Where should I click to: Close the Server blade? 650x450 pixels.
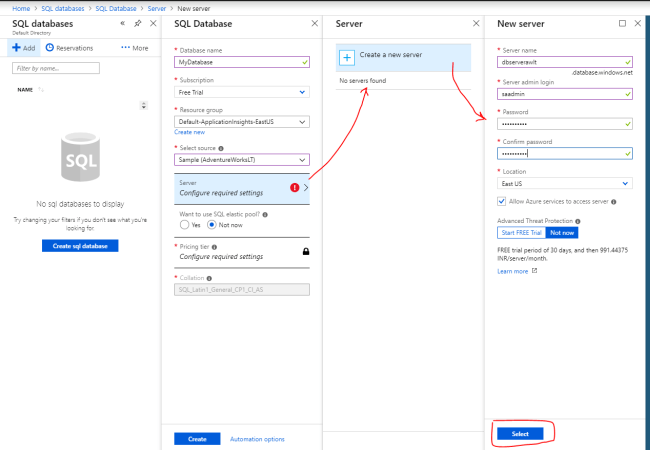tap(476, 23)
